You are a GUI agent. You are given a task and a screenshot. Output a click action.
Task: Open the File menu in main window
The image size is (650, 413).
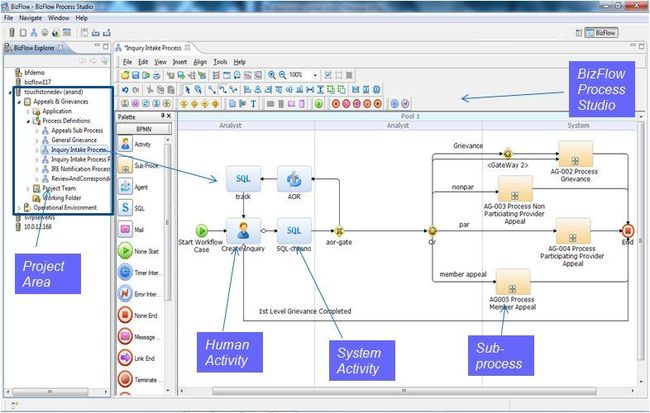tap(8, 18)
